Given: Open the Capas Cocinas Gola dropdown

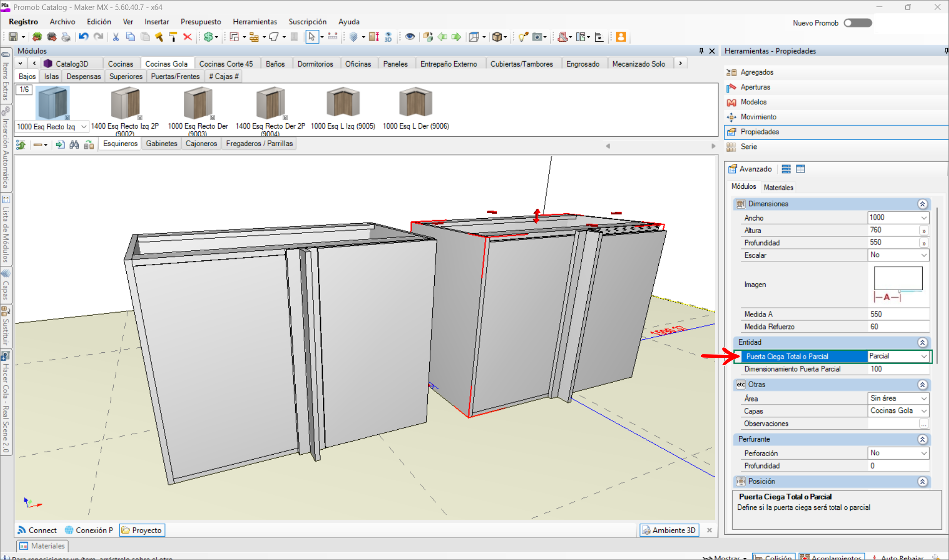Looking at the screenshot, I should point(924,411).
